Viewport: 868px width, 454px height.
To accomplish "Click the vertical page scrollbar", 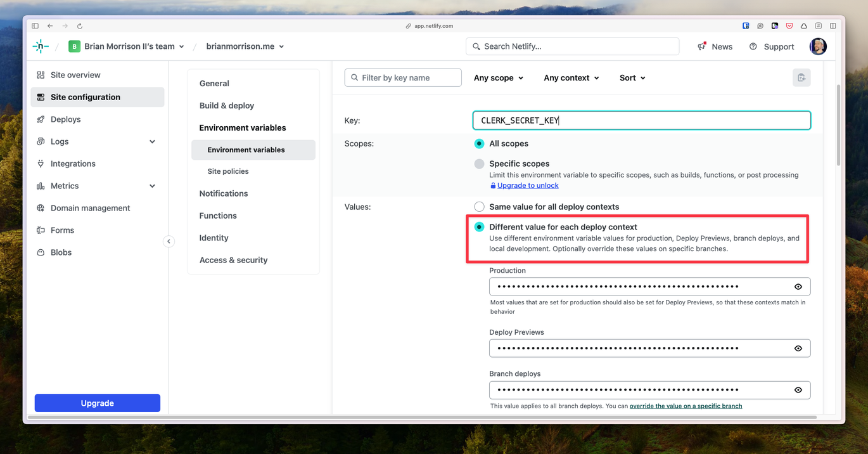I will [x=839, y=125].
